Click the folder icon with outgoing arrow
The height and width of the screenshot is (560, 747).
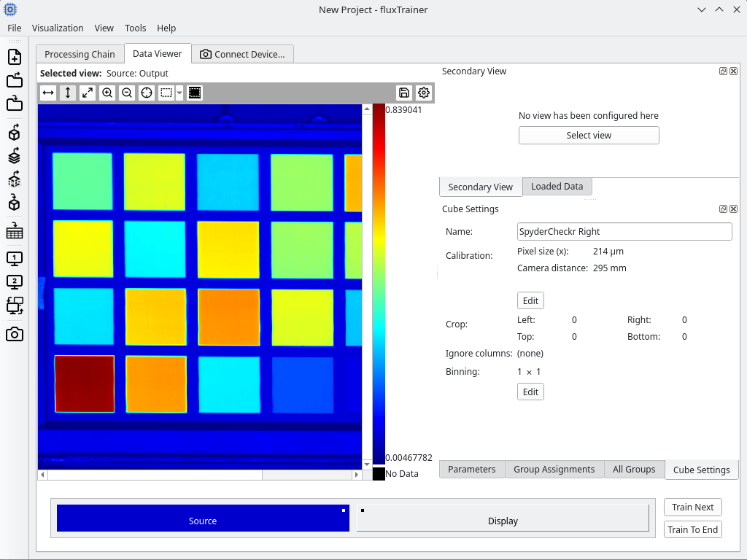point(15,80)
